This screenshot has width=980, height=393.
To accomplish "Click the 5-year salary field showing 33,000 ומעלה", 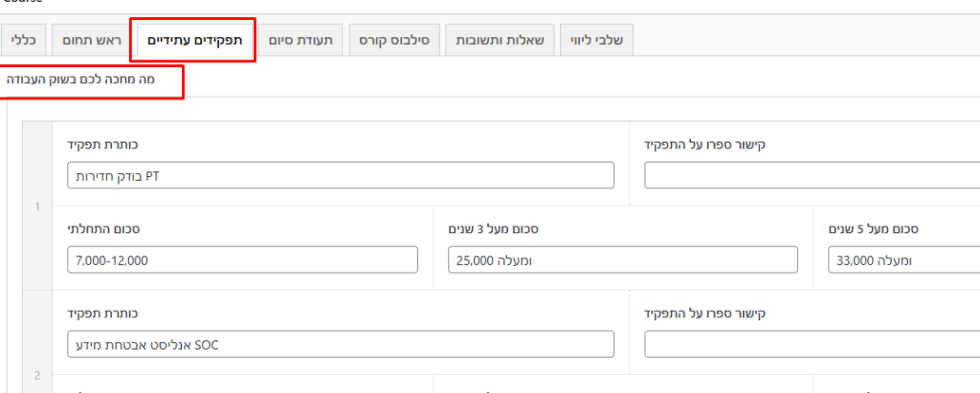I will 903,260.
